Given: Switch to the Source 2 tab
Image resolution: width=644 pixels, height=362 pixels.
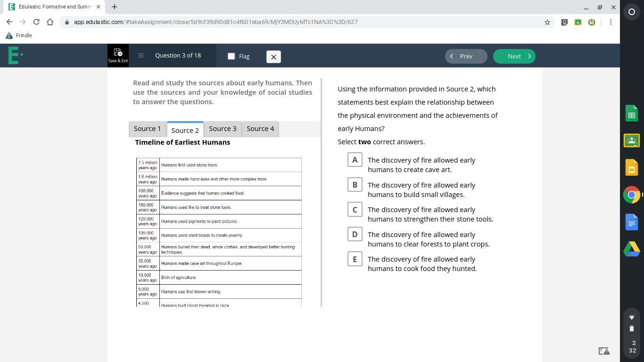Looking at the screenshot, I should tap(185, 130).
